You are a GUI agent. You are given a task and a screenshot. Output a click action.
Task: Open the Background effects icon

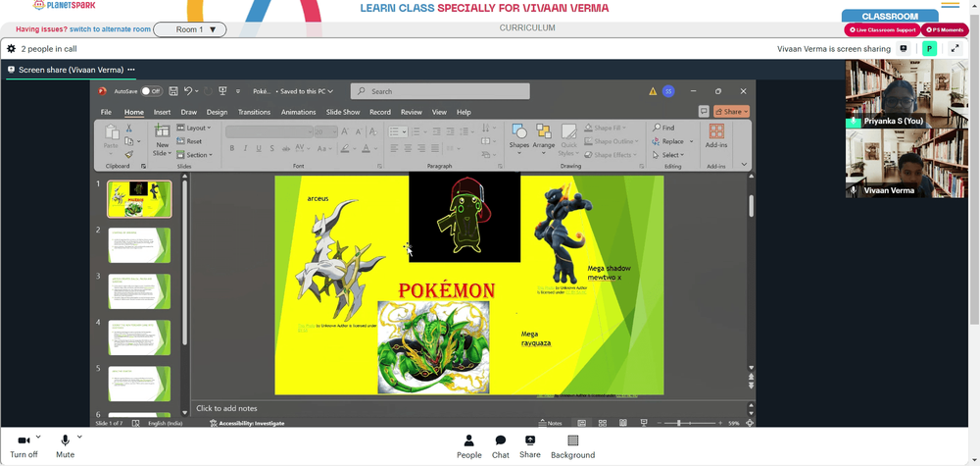(x=573, y=440)
